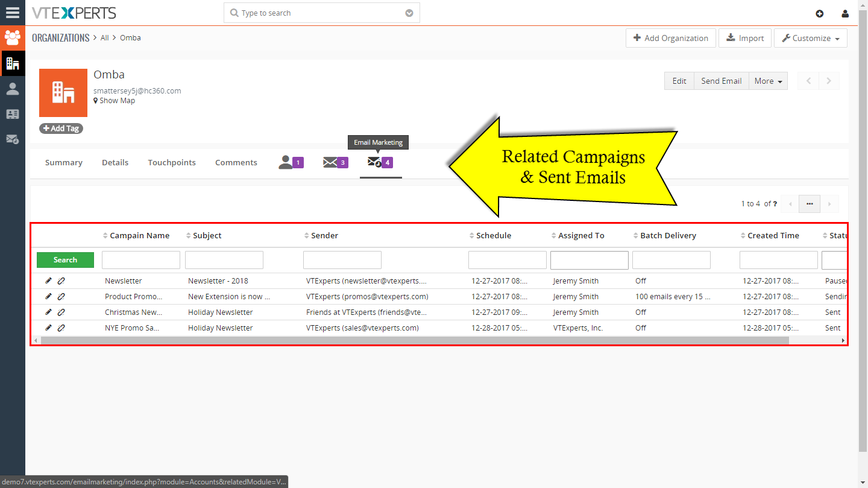
Task: Unlink the Christmas New... campaign row
Action: [61, 312]
